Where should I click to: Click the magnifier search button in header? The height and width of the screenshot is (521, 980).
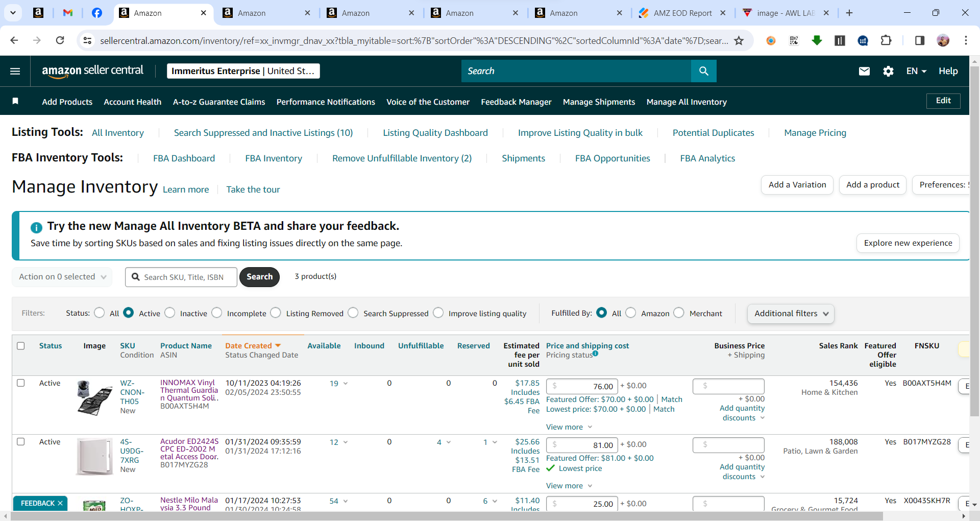[x=703, y=71]
